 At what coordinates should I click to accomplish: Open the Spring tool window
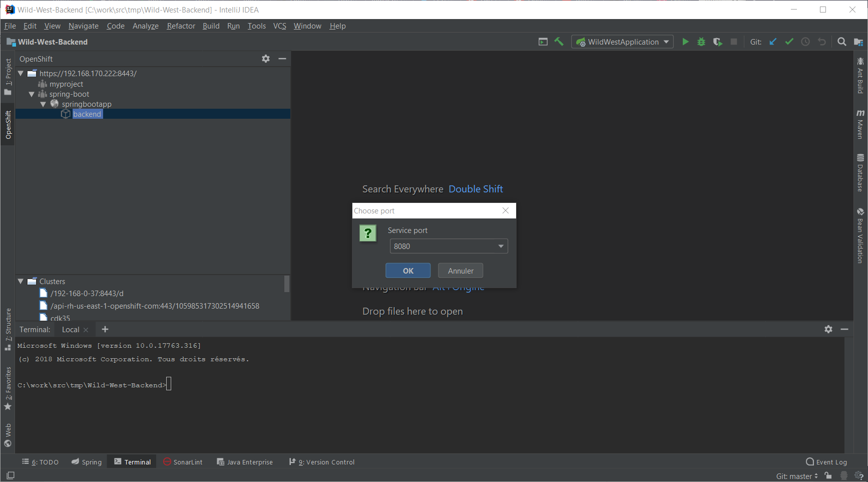pos(87,462)
